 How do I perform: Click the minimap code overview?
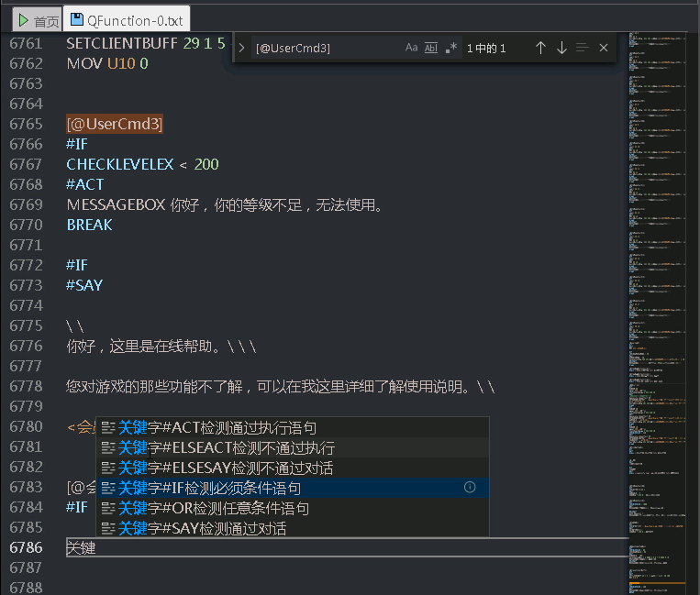coord(657,314)
